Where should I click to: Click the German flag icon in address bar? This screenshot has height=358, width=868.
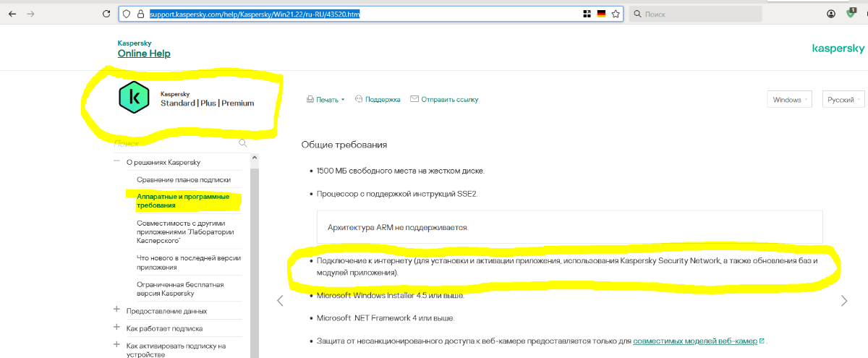(x=601, y=13)
